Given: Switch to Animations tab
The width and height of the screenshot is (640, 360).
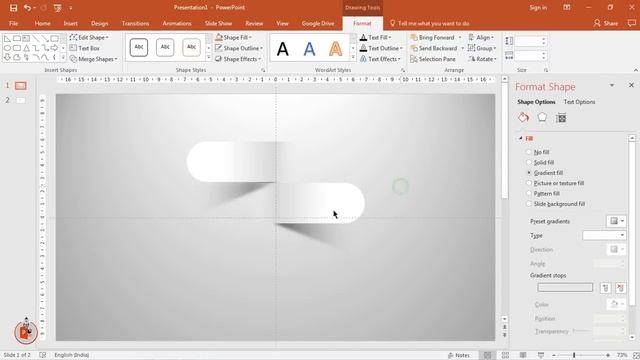Looking at the screenshot, I should coord(177,23).
